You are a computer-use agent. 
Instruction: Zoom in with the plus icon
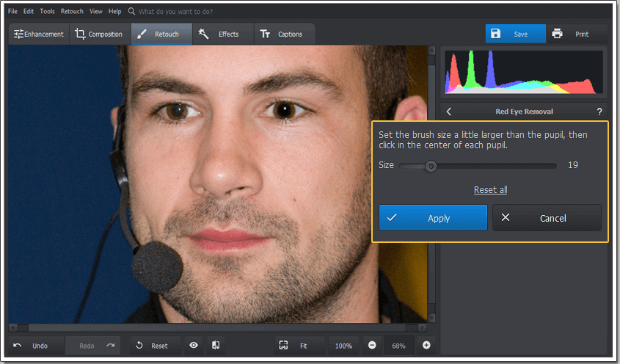click(x=426, y=346)
